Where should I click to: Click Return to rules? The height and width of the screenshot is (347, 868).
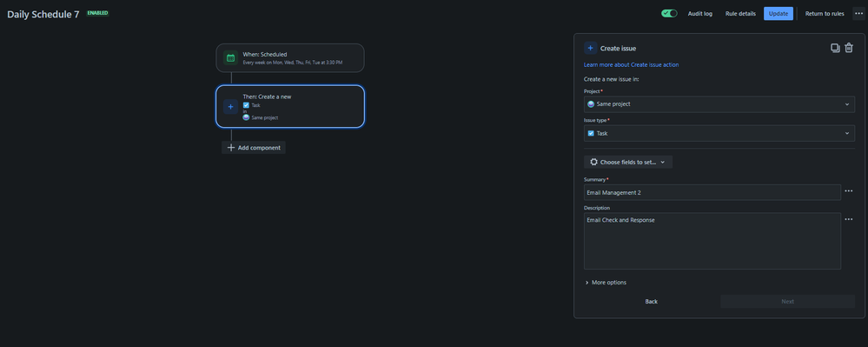click(x=825, y=13)
